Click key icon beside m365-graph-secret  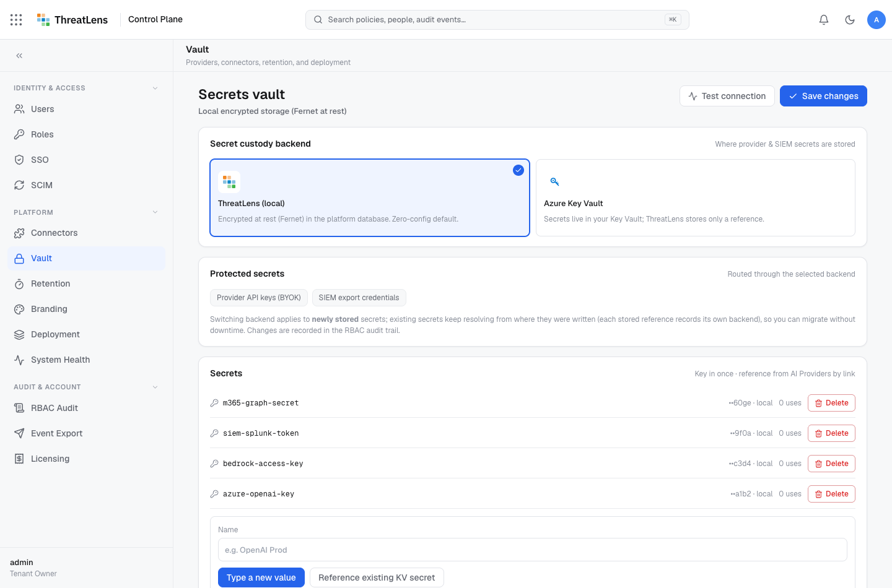pyautogui.click(x=214, y=403)
